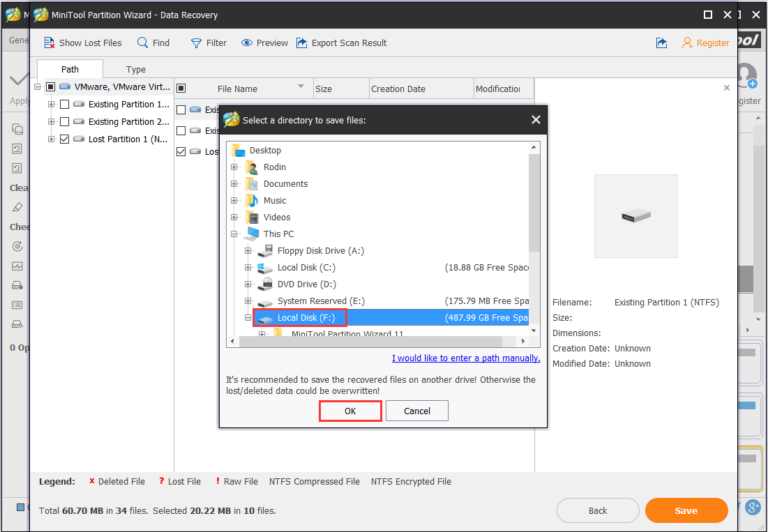Collapse the VMware disk tree node
The height and width of the screenshot is (532, 768).
coord(37,86)
